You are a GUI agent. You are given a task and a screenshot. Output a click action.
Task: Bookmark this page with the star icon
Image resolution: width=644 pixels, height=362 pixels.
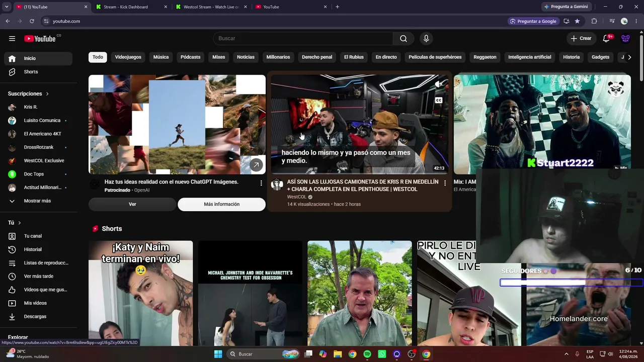(x=577, y=21)
